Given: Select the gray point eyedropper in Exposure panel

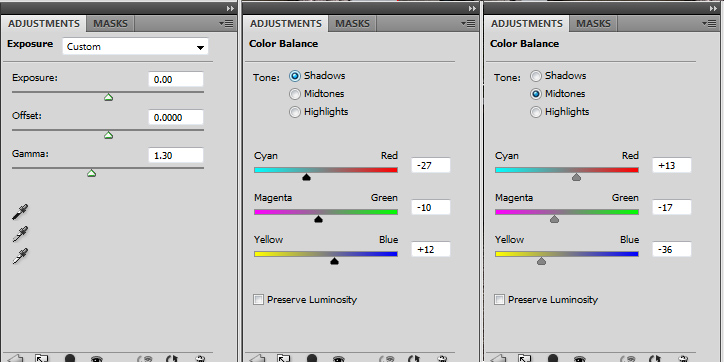Looking at the screenshot, I should pos(20,234).
